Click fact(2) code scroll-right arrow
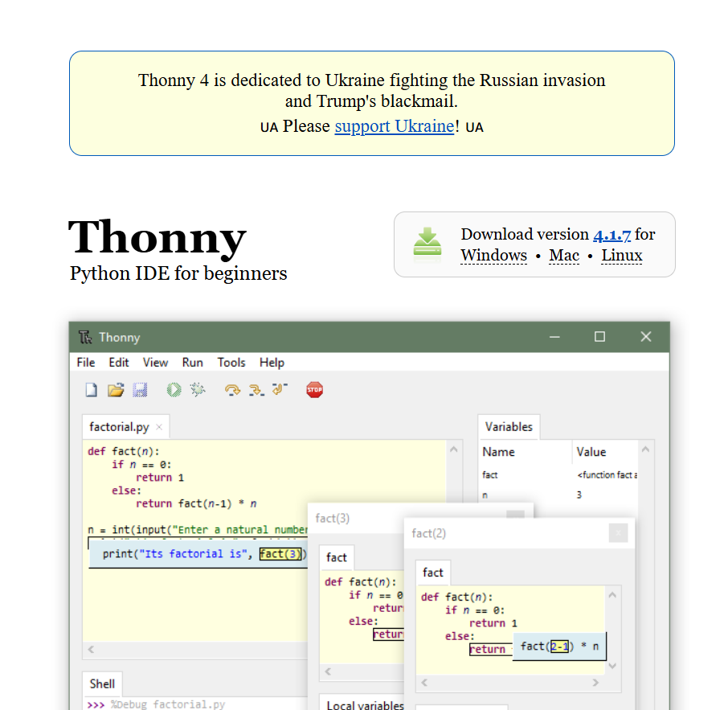The width and height of the screenshot is (728, 710). (595, 683)
